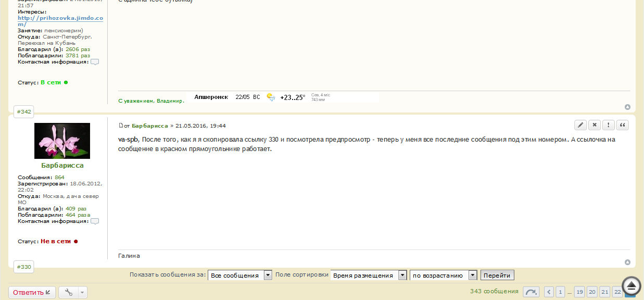Viewport: 644px width, 300px height.
Task: Quote Барбарисса's post with the quote icon
Action: click(x=622, y=125)
